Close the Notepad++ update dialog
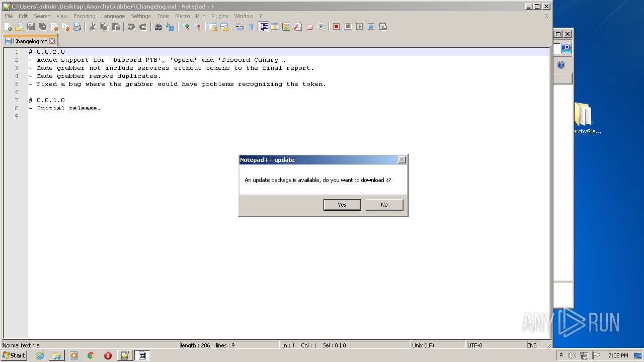The image size is (644, 362). [x=401, y=160]
